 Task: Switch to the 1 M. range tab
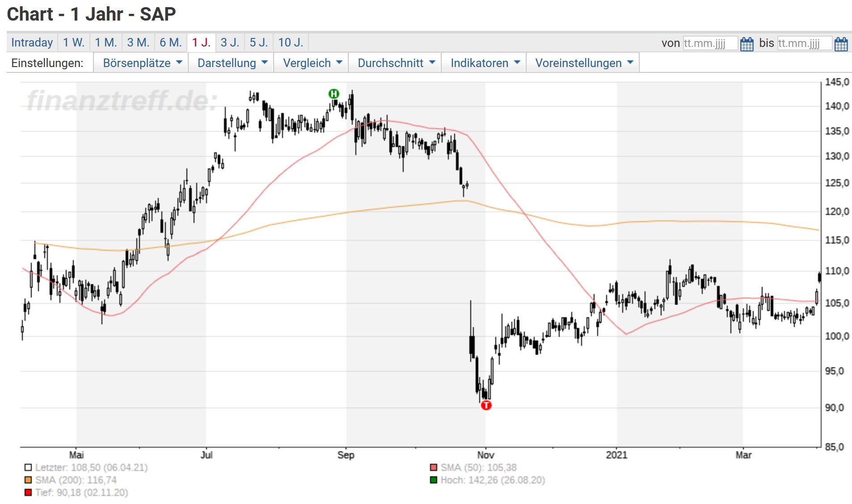tap(106, 42)
